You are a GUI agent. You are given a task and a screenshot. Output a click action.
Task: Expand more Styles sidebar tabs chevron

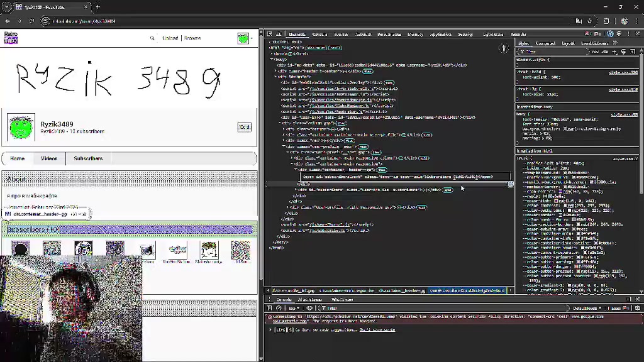point(615,43)
